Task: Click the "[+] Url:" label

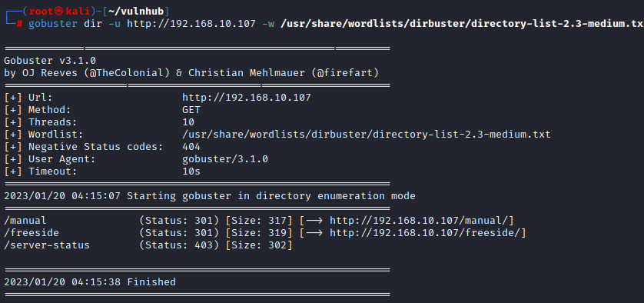Action: point(28,98)
